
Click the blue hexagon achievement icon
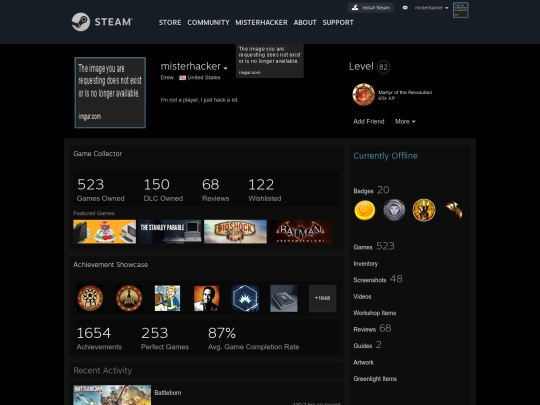click(x=245, y=298)
